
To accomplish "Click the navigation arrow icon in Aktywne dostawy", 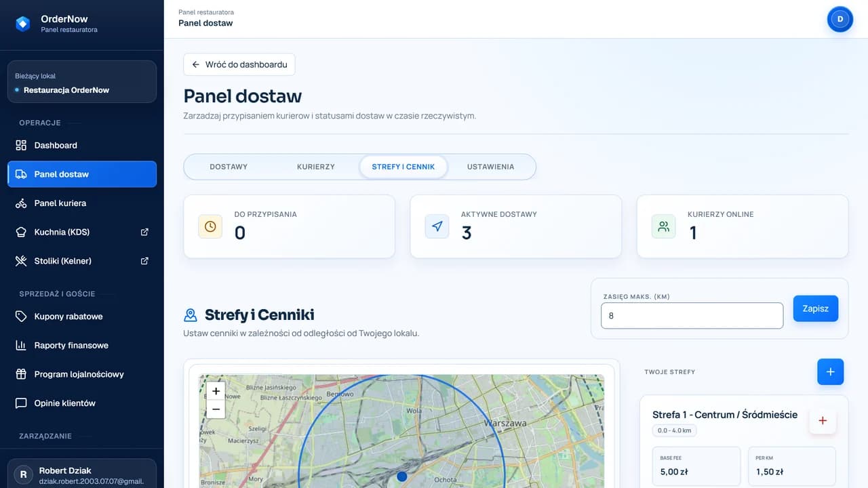I will click(x=437, y=226).
